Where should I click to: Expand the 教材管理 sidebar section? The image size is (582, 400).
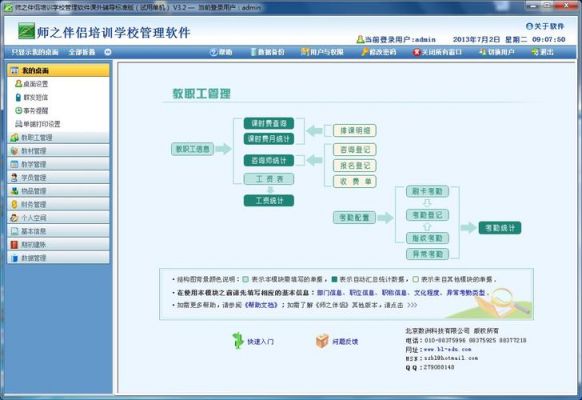58,151
